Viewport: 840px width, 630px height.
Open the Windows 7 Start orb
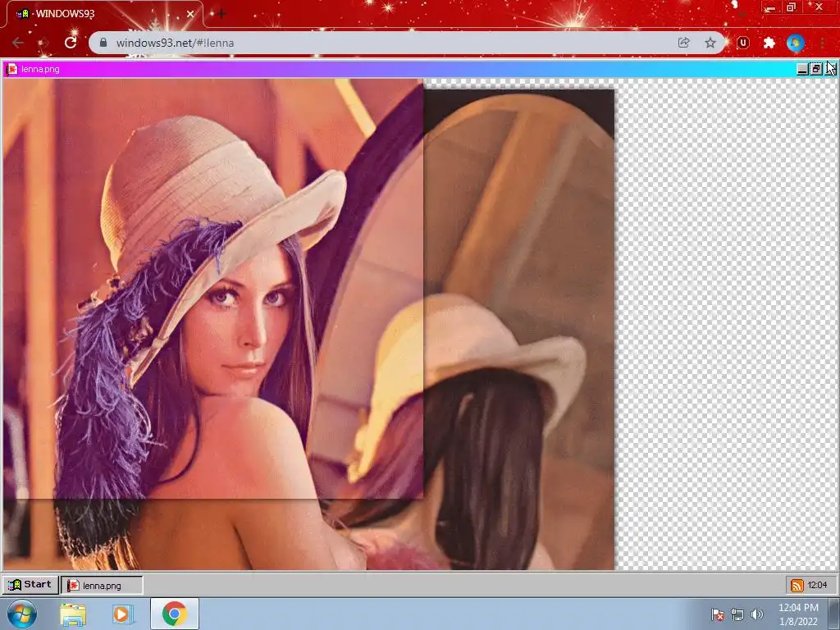coord(21,614)
